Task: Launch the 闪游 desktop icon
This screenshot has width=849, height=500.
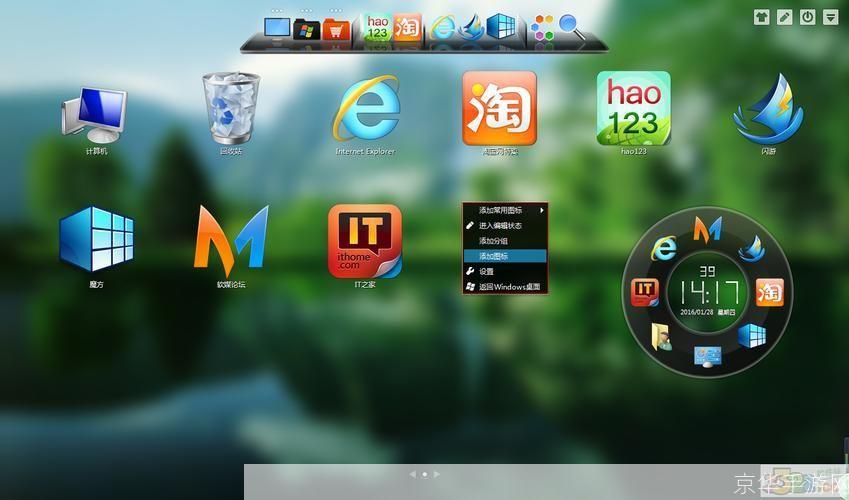Action: [768, 108]
